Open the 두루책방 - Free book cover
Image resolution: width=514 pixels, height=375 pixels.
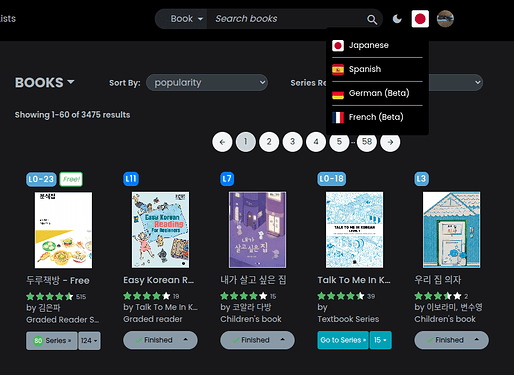63,230
